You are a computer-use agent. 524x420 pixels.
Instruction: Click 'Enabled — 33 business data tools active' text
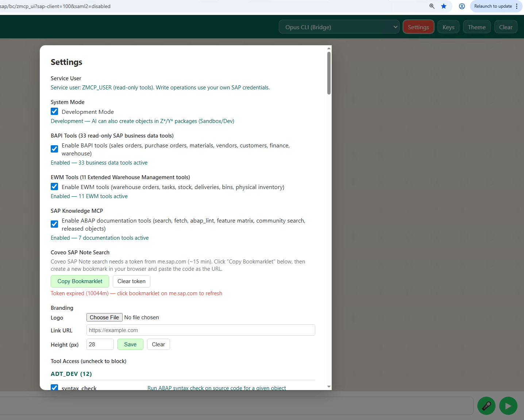coord(99,163)
